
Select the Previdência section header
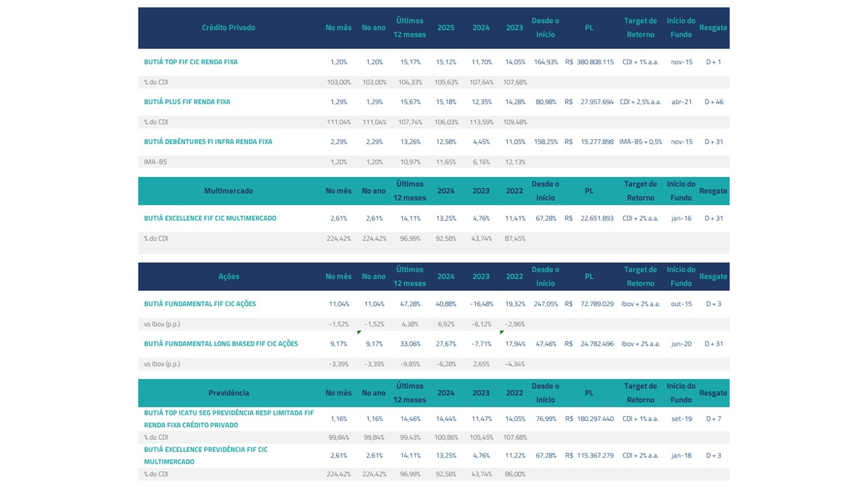[x=229, y=393]
